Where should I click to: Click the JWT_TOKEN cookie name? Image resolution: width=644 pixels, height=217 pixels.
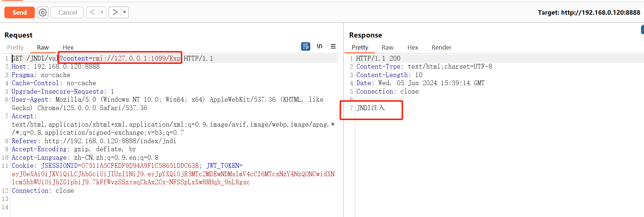(x=223, y=166)
